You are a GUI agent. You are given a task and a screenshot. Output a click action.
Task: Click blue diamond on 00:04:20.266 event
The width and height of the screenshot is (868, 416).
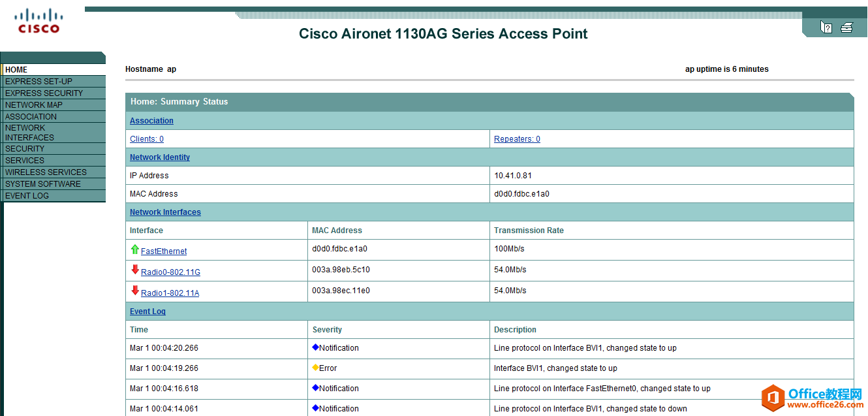(316, 347)
